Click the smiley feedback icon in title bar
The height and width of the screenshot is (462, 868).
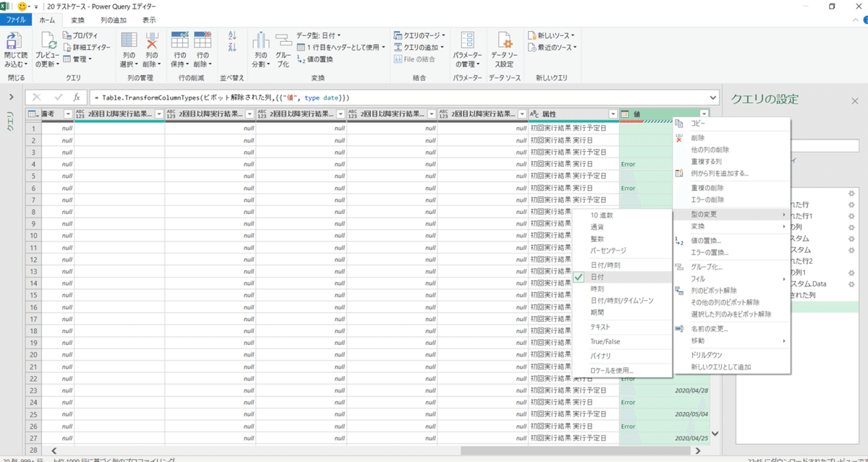click(22, 6)
